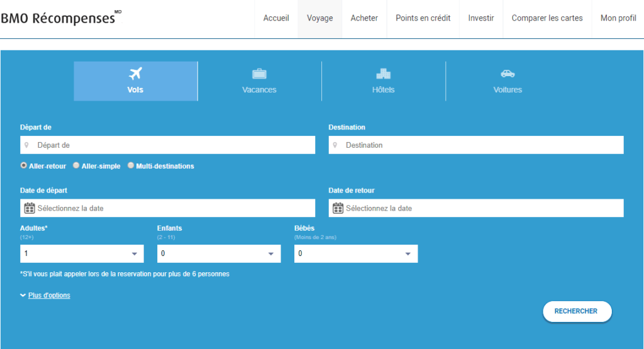Switch to the Voitures car icon
Viewport: 644px width, 349px height.
pyautogui.click(x=508, y=74)
